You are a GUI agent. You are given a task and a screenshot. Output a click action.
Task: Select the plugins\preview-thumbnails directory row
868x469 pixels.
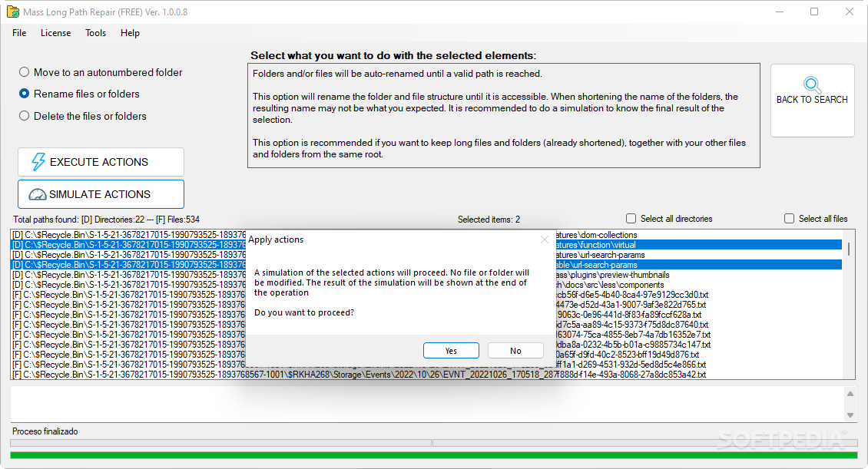click(x=427, y=275)
